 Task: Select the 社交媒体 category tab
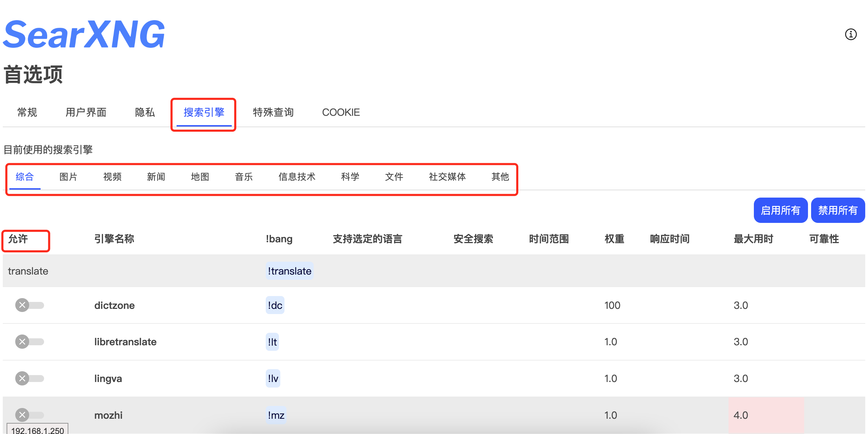point(447,177)
